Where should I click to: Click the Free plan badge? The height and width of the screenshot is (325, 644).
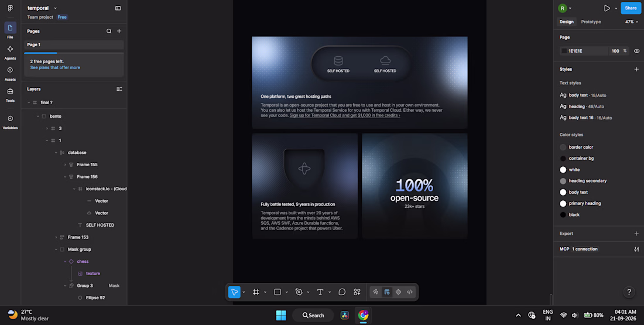[62, 17]
